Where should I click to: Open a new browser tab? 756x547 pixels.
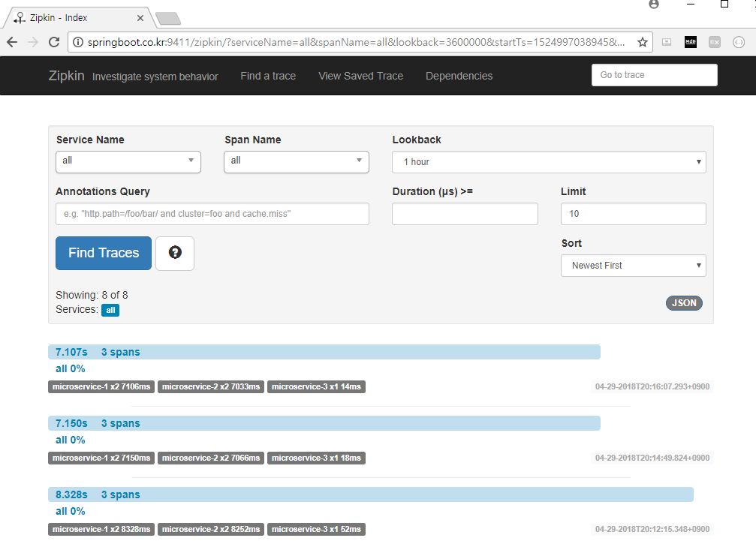coord(168,18)
